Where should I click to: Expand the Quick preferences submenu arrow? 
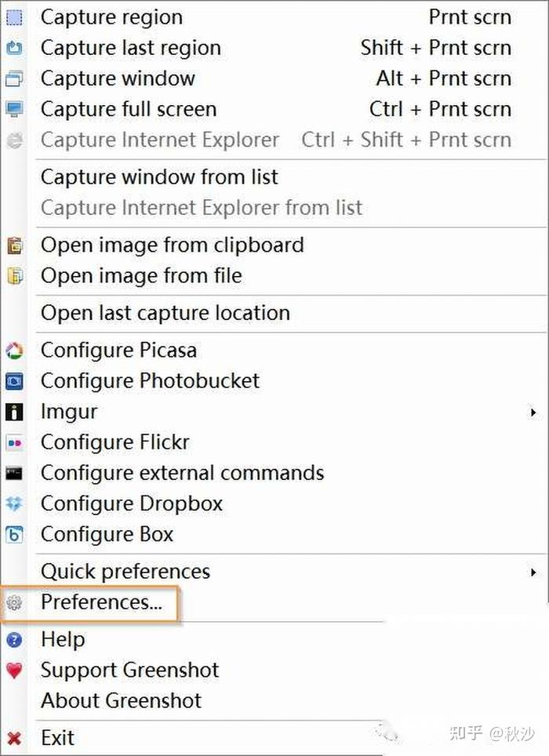(533, 572)
